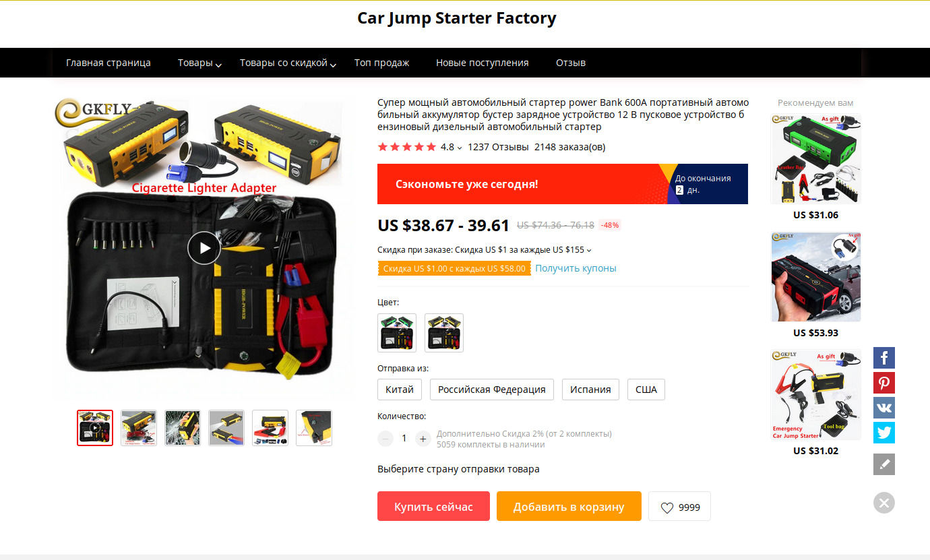Share via VK icon

point(884,408)
